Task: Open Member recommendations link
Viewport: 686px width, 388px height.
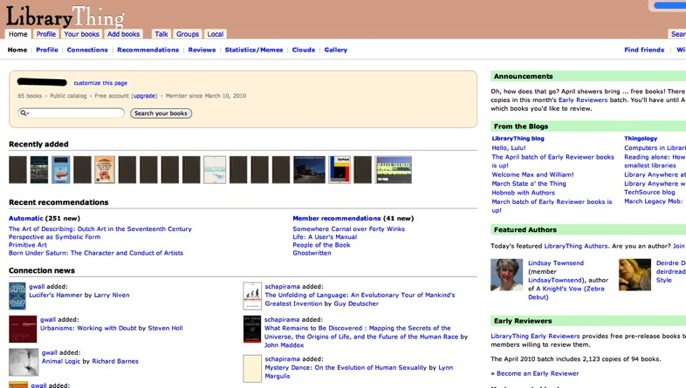Action: 336,218
